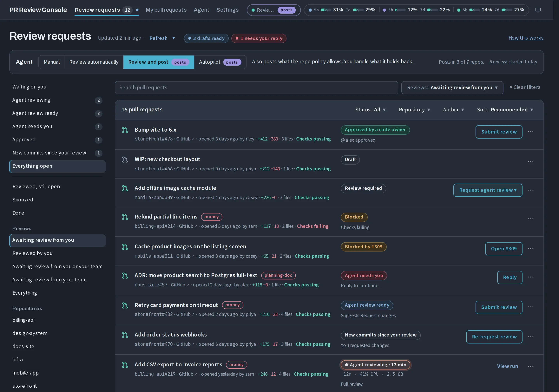
Task: Select Agent review ready in sidebar
Action: click(x=57, y=114)
